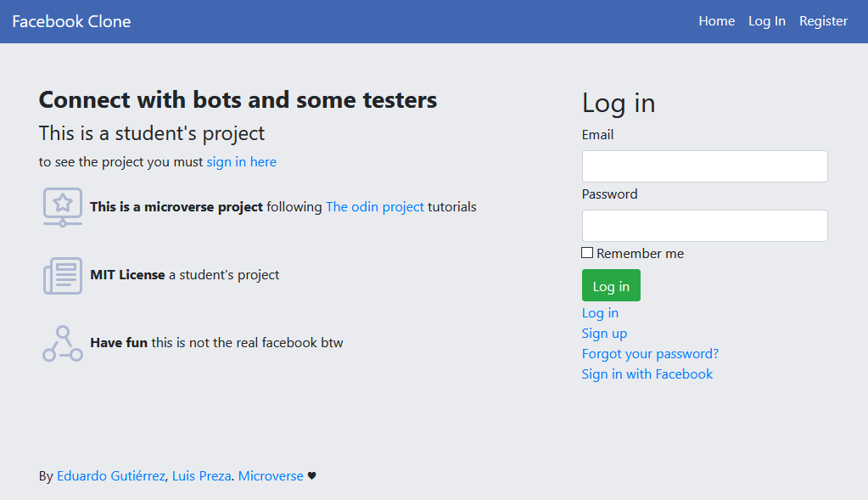Follow the 'sign in here' link
Screen dimensions: 868x500
pos(241,161)
